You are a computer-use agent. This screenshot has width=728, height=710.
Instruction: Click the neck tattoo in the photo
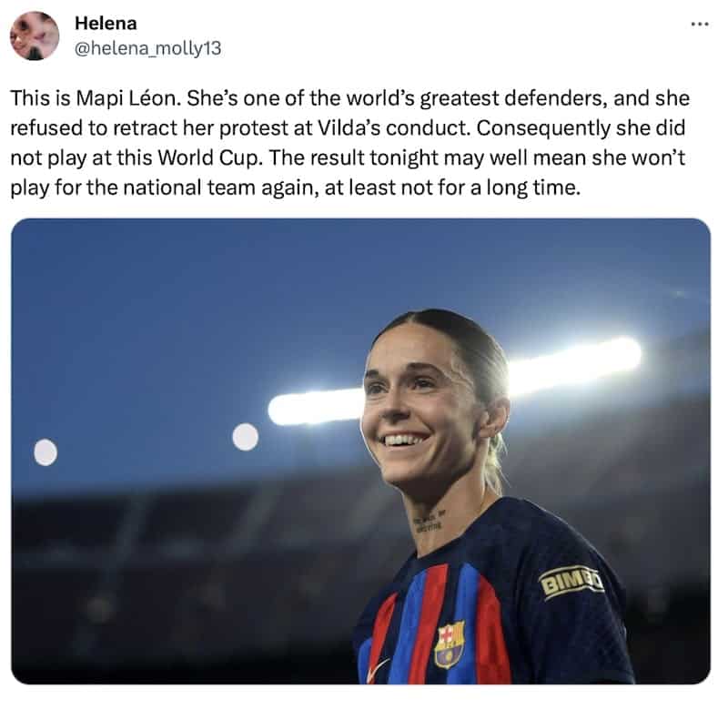429,522
